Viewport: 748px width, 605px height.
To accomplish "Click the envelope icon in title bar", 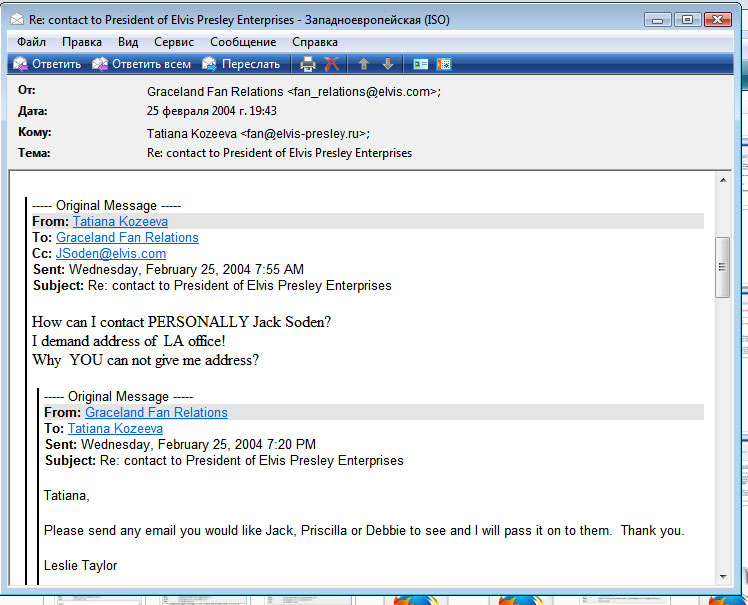I will coord(17,20).
